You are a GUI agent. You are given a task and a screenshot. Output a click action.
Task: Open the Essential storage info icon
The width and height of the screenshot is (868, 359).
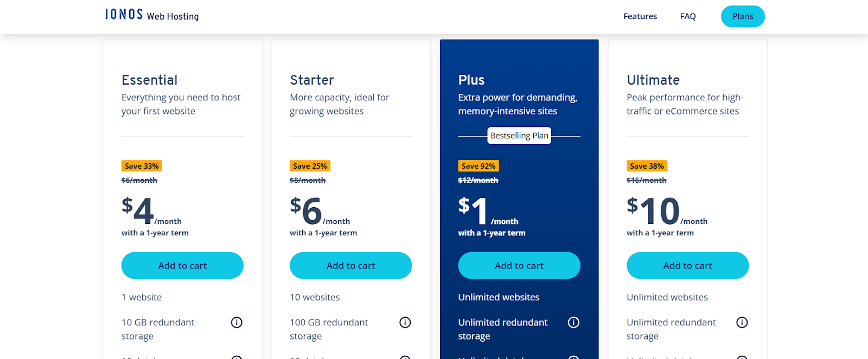click(237, 323)
